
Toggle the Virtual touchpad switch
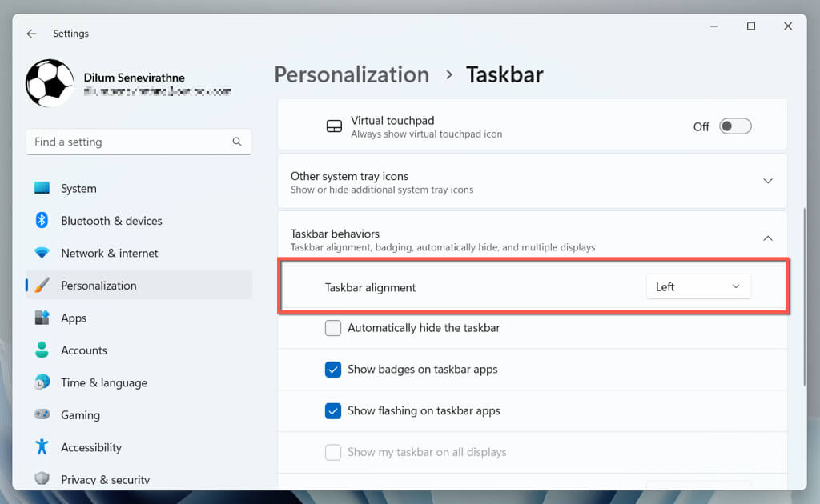pyautogui.click(x=735, y=126)
